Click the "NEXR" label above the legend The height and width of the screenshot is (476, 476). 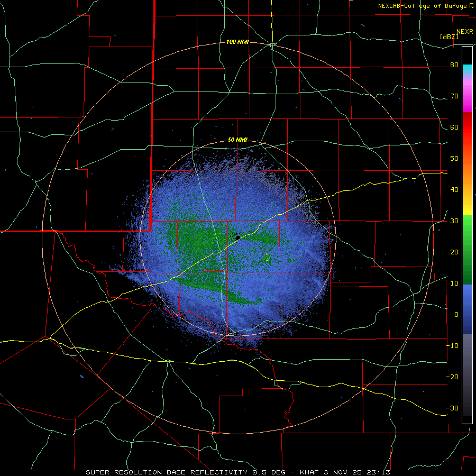(x=464, y=32)
